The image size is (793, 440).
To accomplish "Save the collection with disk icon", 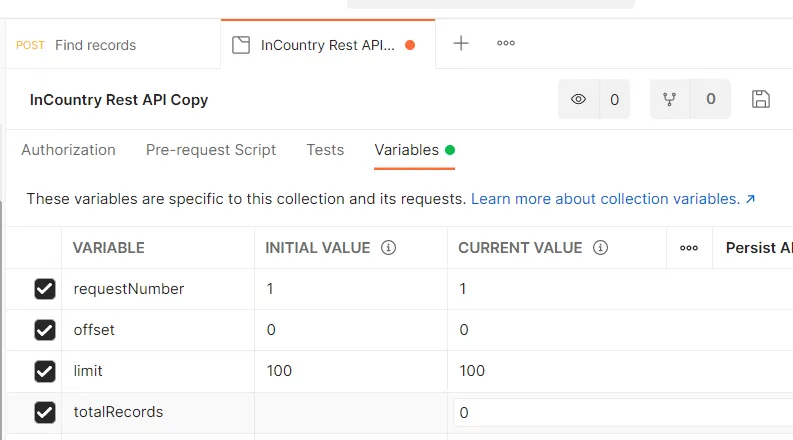I will (x=761, y=99).
